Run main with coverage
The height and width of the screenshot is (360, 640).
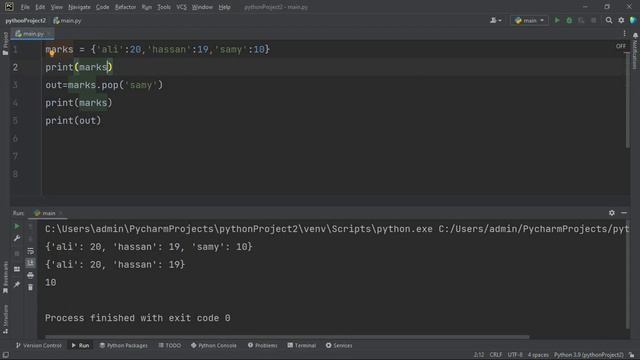click(x=581, y=20)
